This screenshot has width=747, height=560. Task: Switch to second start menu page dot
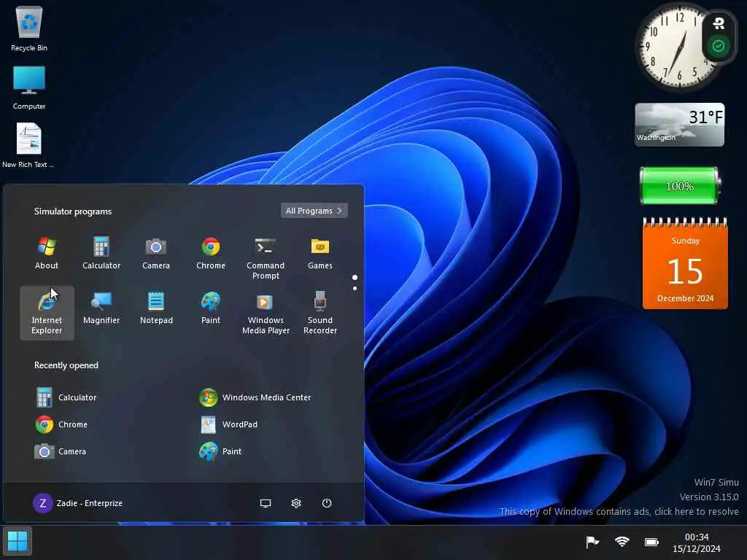coord(355,289)
